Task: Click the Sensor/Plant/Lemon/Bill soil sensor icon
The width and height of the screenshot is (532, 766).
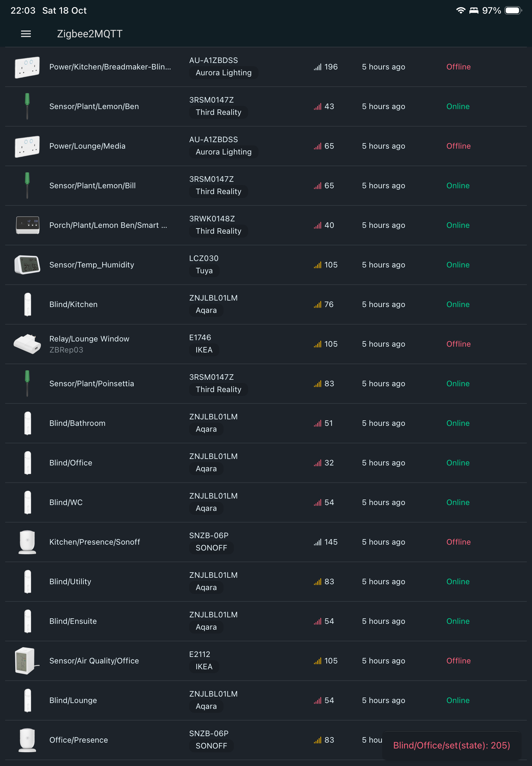Action: tap(27, 185)
